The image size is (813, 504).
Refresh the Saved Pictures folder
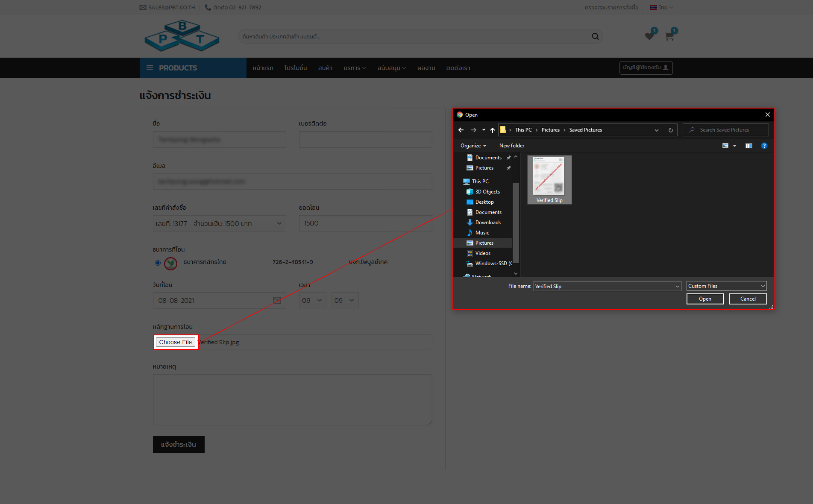671,130
